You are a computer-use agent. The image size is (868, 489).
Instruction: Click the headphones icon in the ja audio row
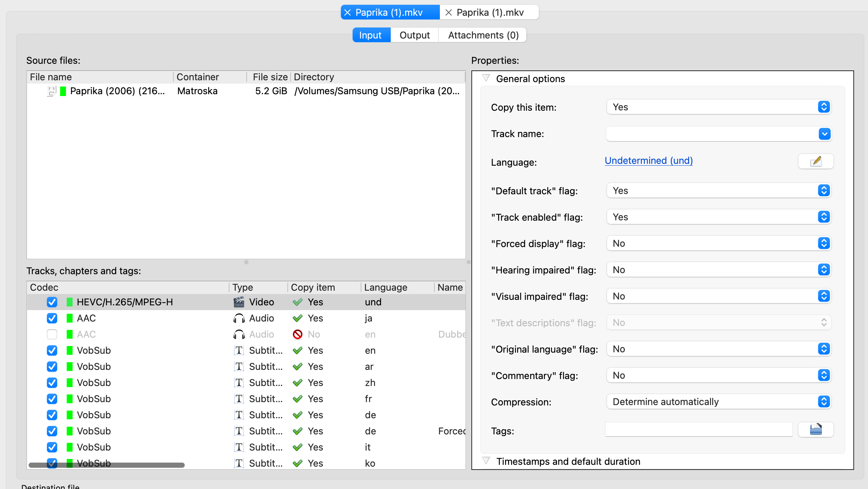pyautogui.click(x=239, y=318)
